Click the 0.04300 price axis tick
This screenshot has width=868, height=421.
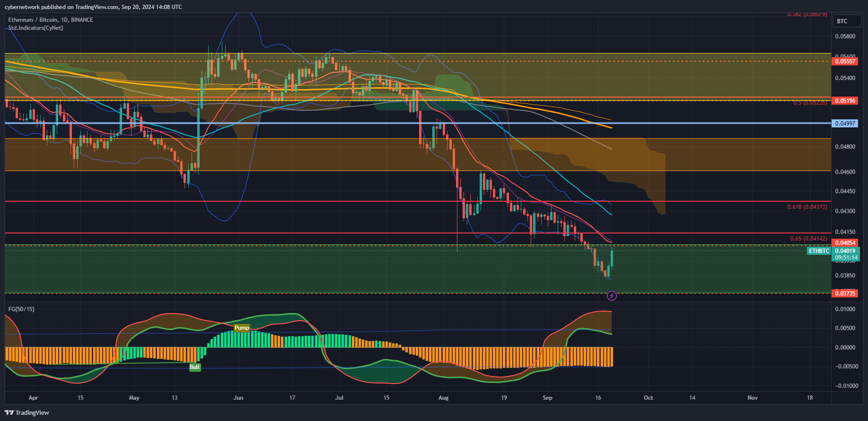coord(845,211)
